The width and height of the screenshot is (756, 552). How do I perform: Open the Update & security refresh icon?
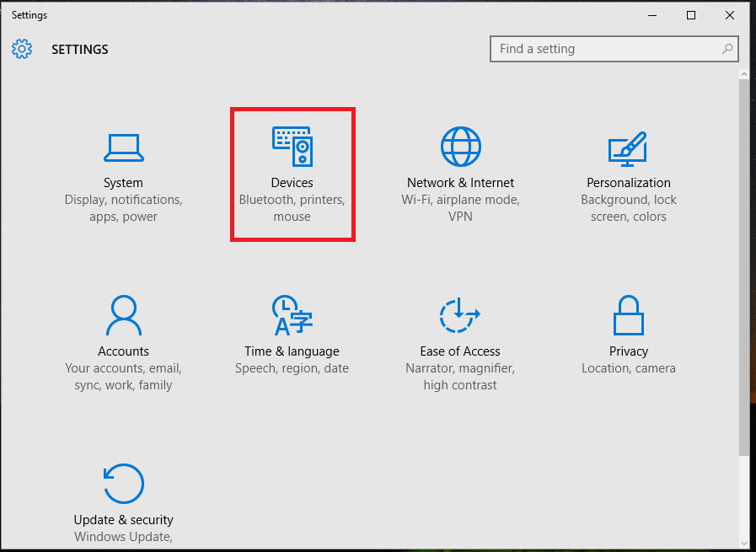pyautogui.click(x=123, y=484)
